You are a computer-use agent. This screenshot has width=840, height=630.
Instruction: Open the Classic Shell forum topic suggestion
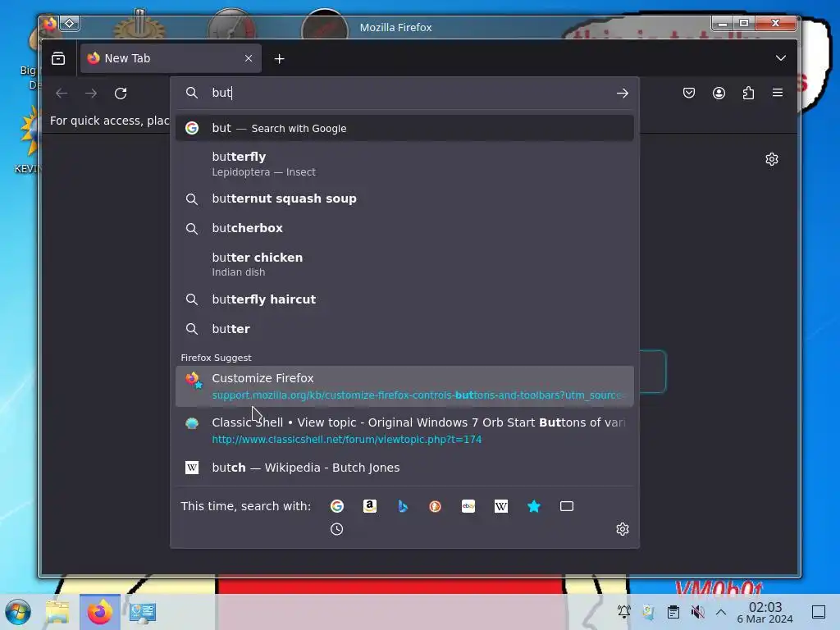tap(404, 430)
